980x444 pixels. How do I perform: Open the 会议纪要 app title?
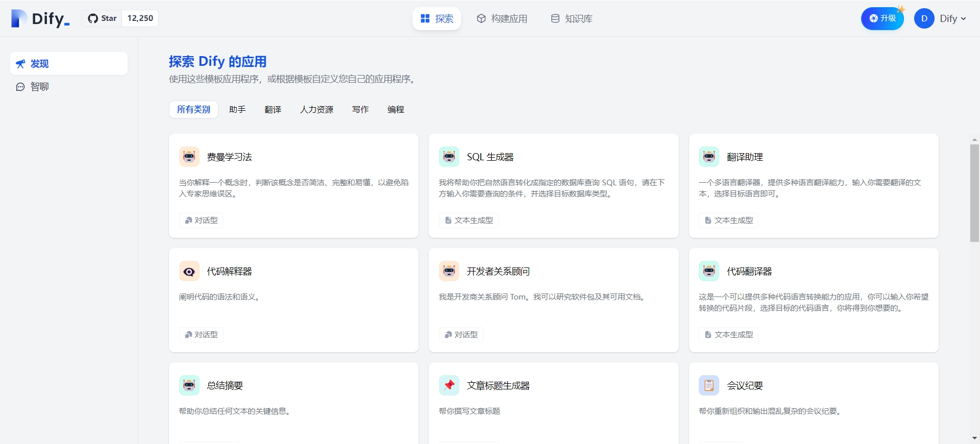click(x=745, y=386)
